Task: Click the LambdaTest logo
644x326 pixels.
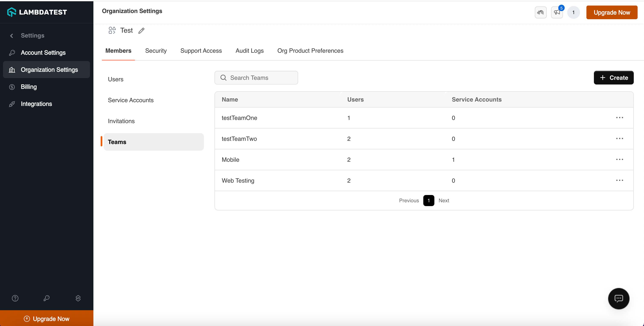Action: coord(37,12)
